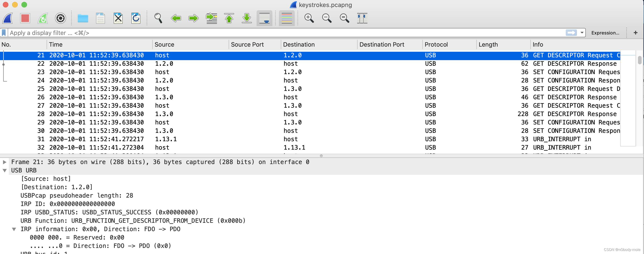Viewport: 644px width, 254px height.
Task: Click the Expression... button
Action: (x=605, y=33)
